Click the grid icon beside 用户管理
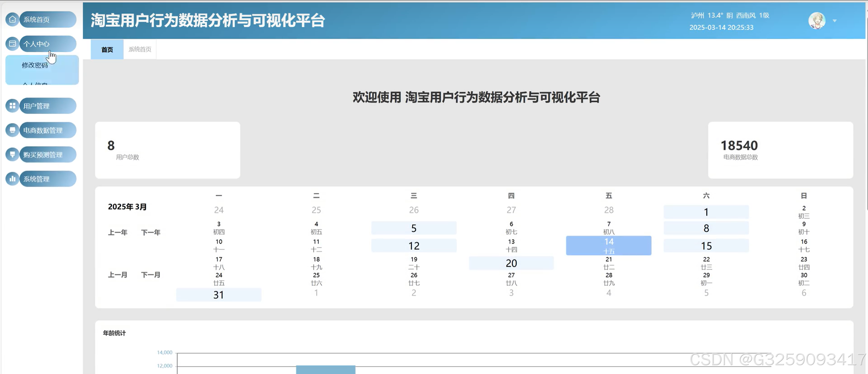 point(12,106)
